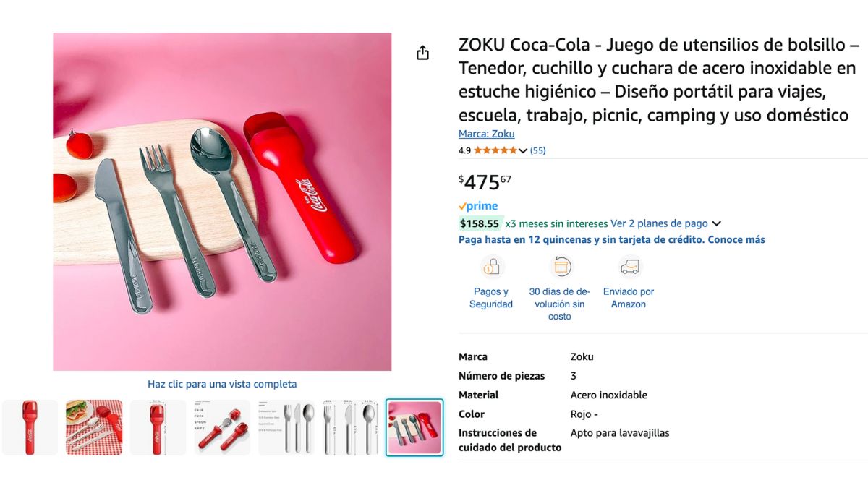This screenshot has height=488, width=868.
Task: Open the Marca: Zoku brand link
Action: [x=487, y=134]
